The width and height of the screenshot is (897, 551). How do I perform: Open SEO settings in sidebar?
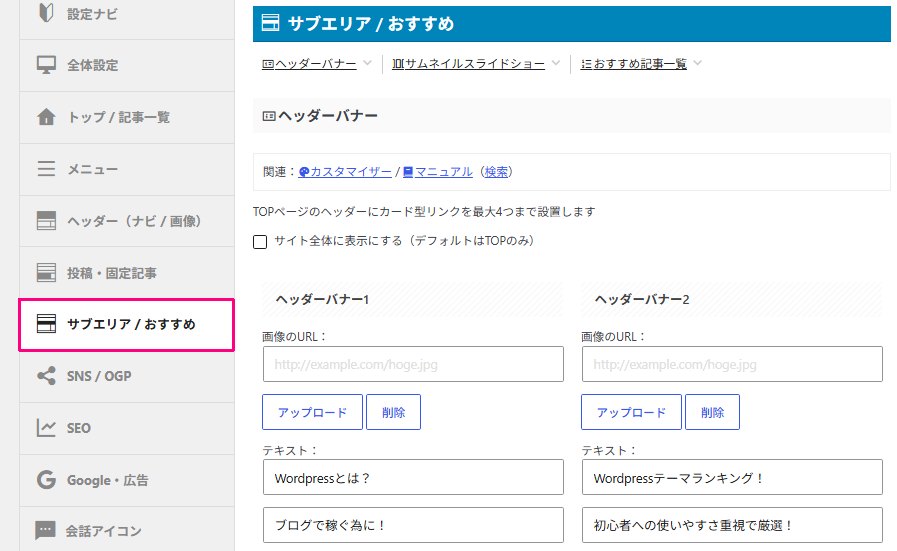pyautogui.click(x=127, y=429)
